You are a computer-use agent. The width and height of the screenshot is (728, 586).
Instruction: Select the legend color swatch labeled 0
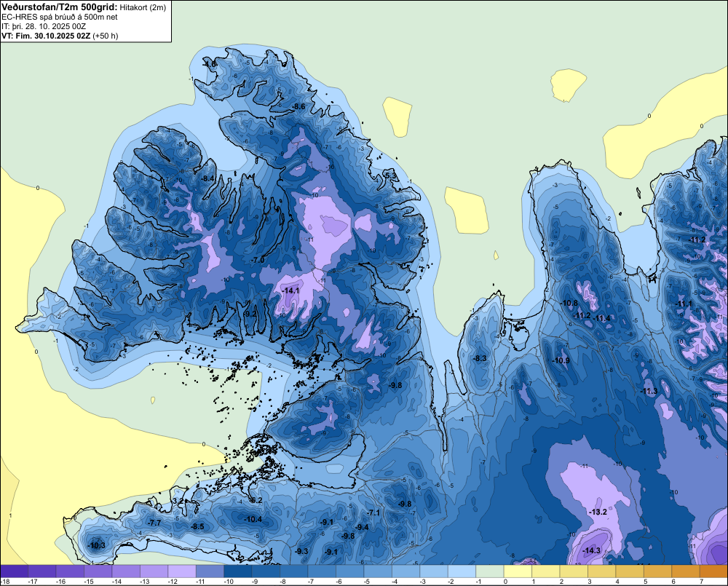coord(518,571)
